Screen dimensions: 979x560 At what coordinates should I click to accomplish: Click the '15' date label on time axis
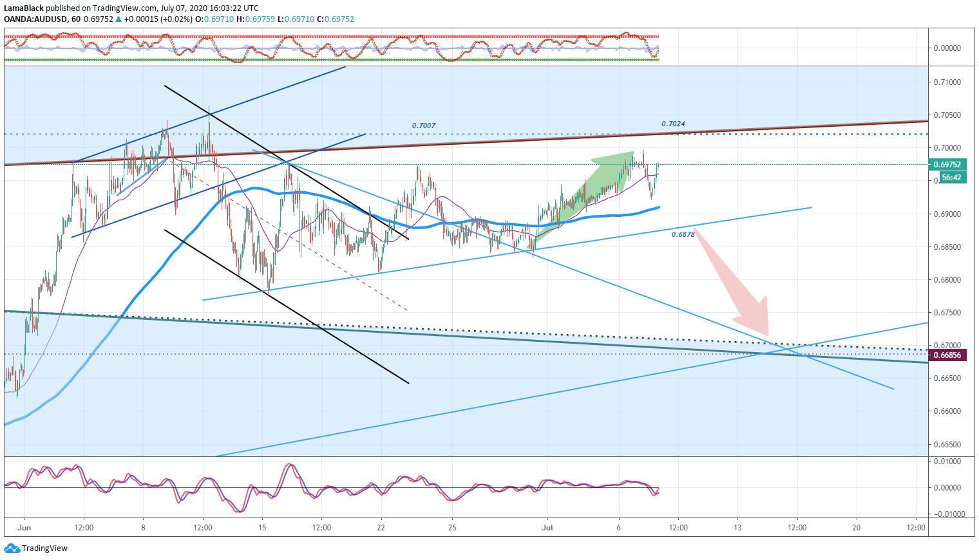pyautogui.click(x=262, y=528)
